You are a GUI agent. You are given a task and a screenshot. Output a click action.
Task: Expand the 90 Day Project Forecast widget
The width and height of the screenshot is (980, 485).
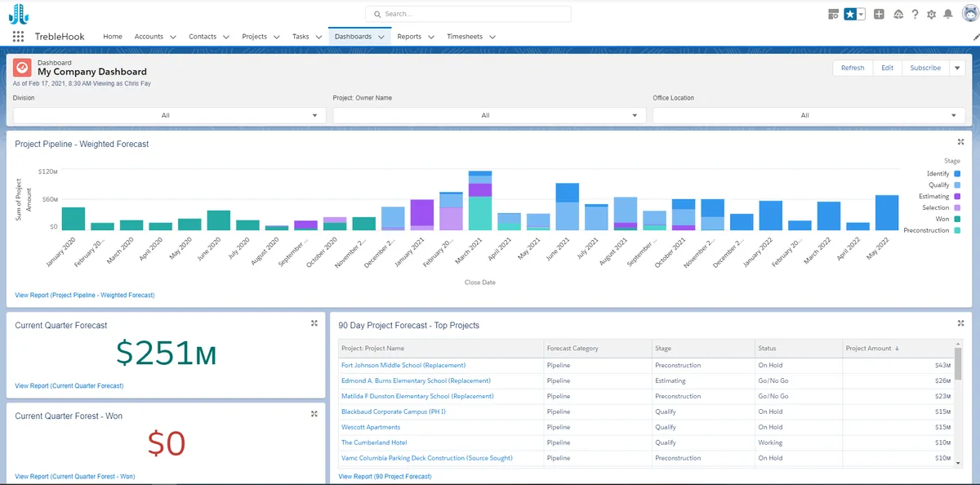pyautogui.click(x=960, y=323)
